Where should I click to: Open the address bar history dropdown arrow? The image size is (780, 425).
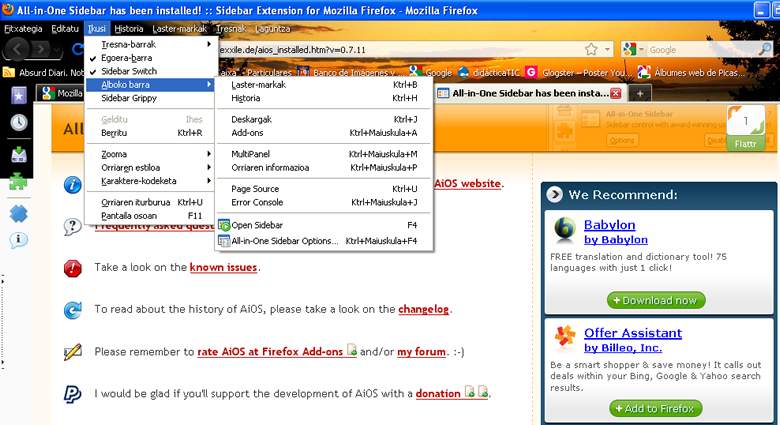tap(607, 49)
